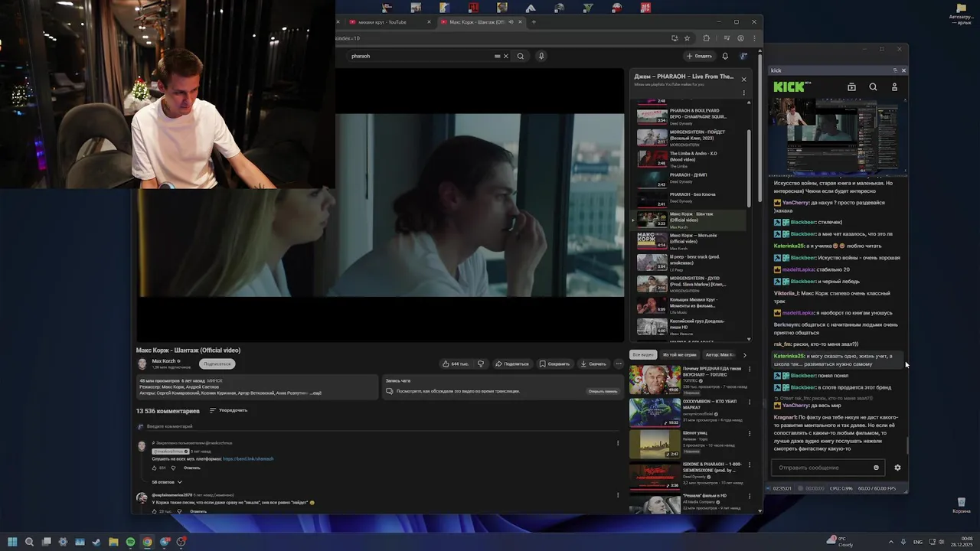Click Открыть панель chat replay button
Screen dimensions: 980x551
tap(603, 391)
